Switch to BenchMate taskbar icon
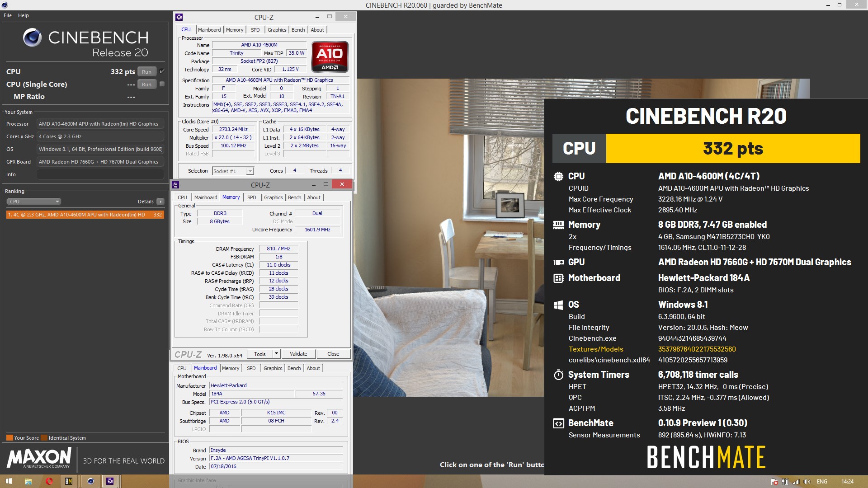Image resolution: width=868 pixels, height=488 pixels. [69, 481]
